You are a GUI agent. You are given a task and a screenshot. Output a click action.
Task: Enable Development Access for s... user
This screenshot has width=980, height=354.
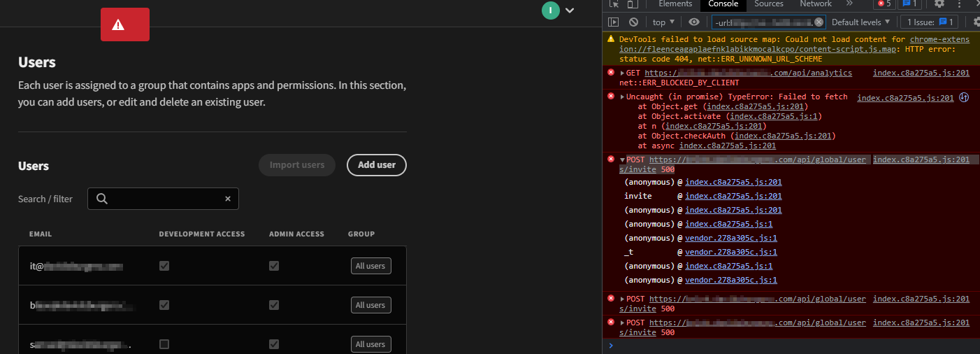pos(164,344)
